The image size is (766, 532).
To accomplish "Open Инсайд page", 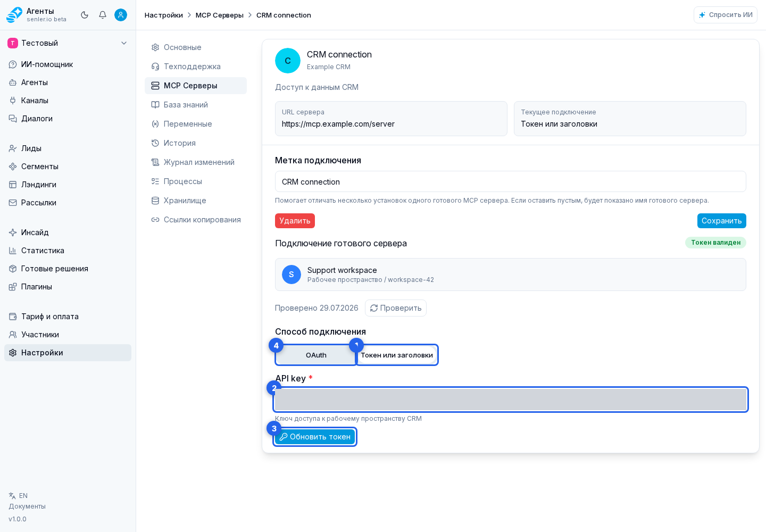I will pyautogui.click(x=68, y=232).
